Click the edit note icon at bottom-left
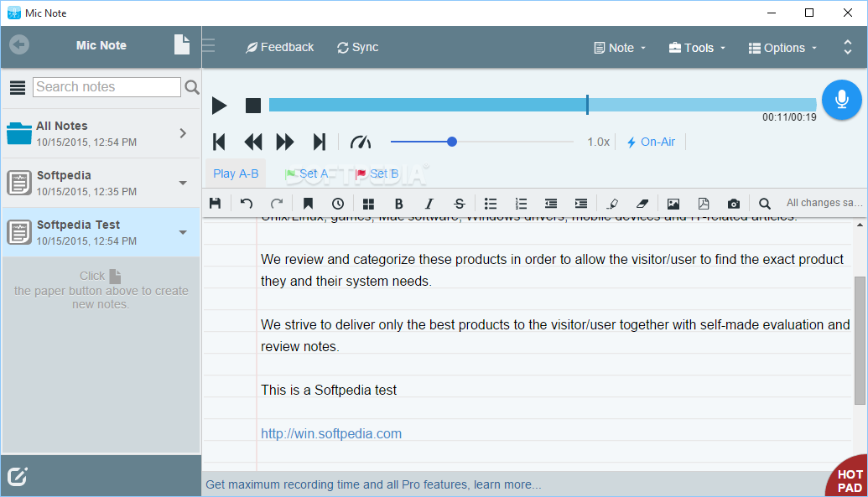Screen dimensions: 868x497 pyautogui.click(x=17, y=476)
